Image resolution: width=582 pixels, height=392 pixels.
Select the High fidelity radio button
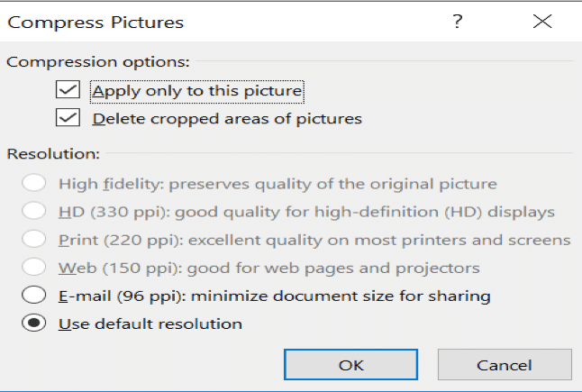[x=33, y=183]
